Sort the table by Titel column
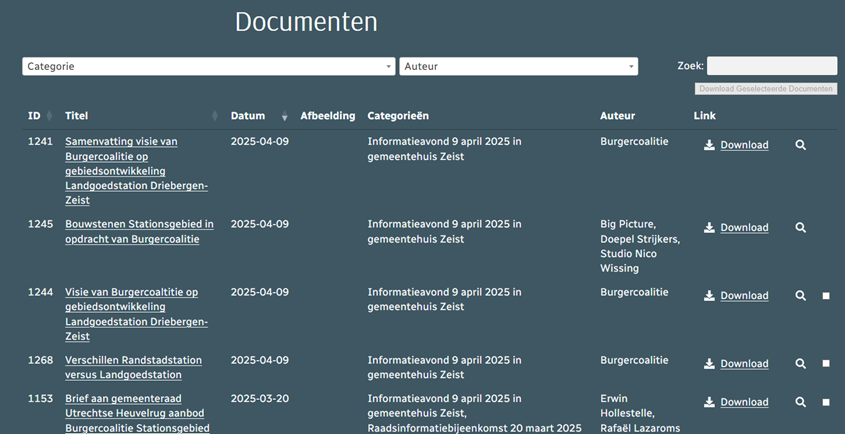Viewport: 845px width, 434px height. pos(141,116)
